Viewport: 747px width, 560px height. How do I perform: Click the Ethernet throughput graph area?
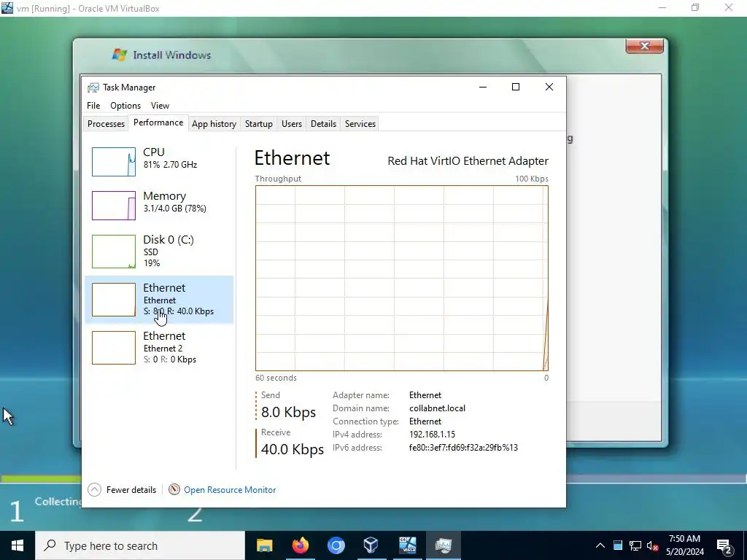pos(402,278)
